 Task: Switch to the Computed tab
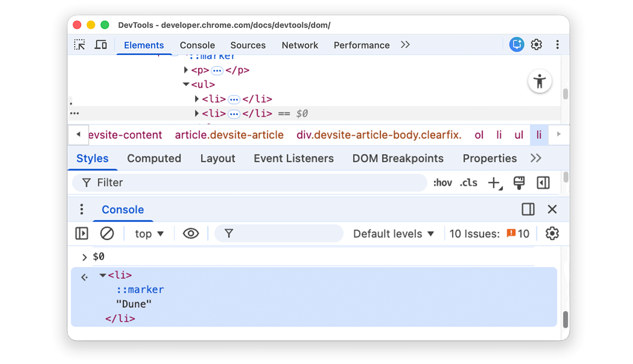click(x=154, y=158)
